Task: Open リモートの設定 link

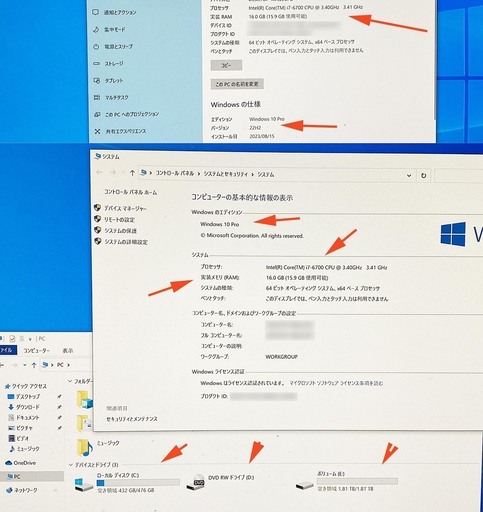Action: coord(119,220)
